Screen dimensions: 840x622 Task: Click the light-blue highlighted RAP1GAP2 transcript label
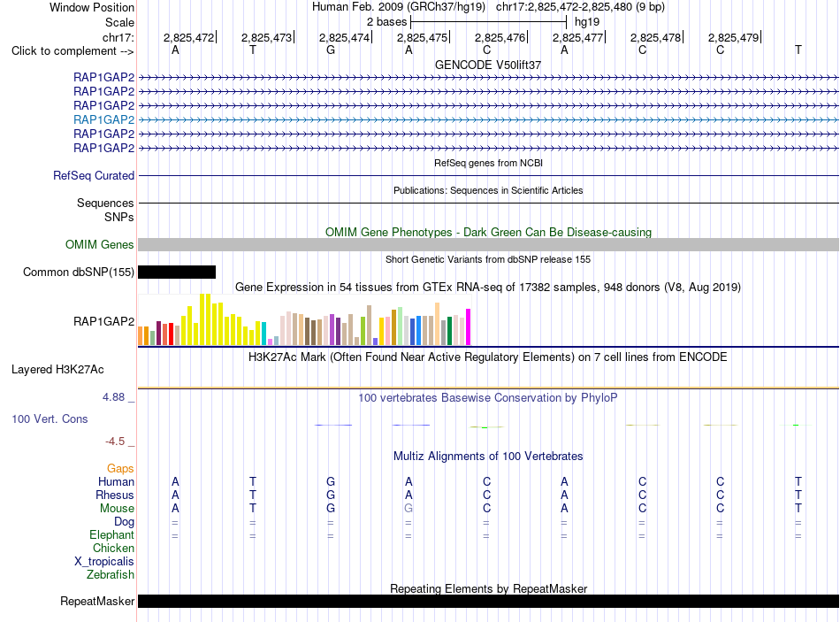[104, 119]
